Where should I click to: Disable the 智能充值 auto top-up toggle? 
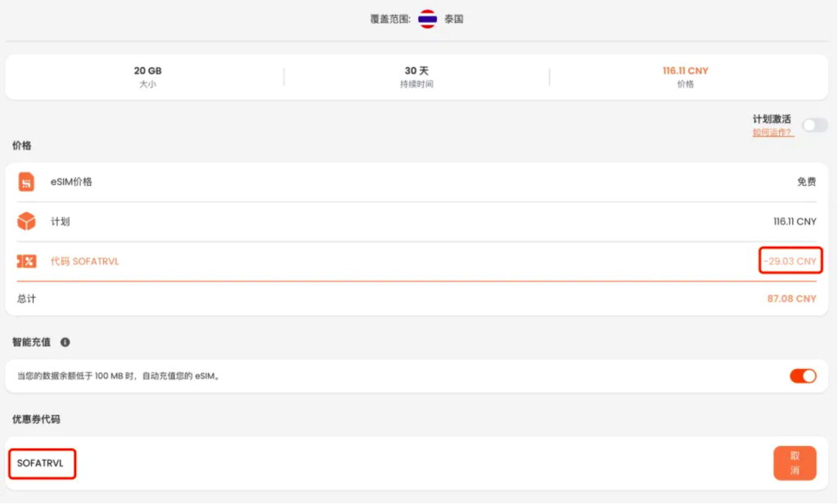coord(803,376)
